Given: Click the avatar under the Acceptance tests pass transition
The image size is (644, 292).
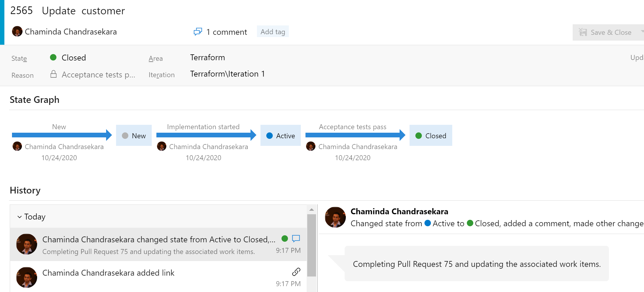Looking at the screenshot, I should pos(310,146).
